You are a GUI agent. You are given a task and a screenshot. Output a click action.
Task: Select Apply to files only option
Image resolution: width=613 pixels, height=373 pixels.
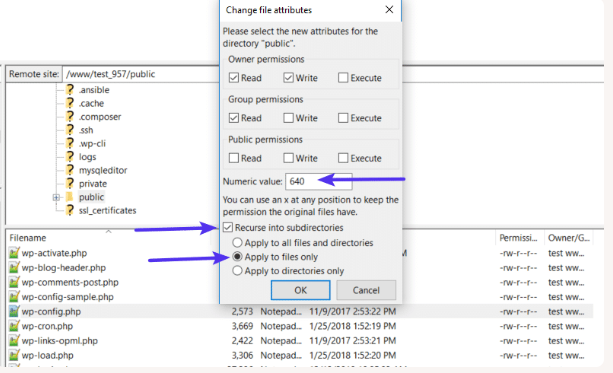(x=237, y=256)
